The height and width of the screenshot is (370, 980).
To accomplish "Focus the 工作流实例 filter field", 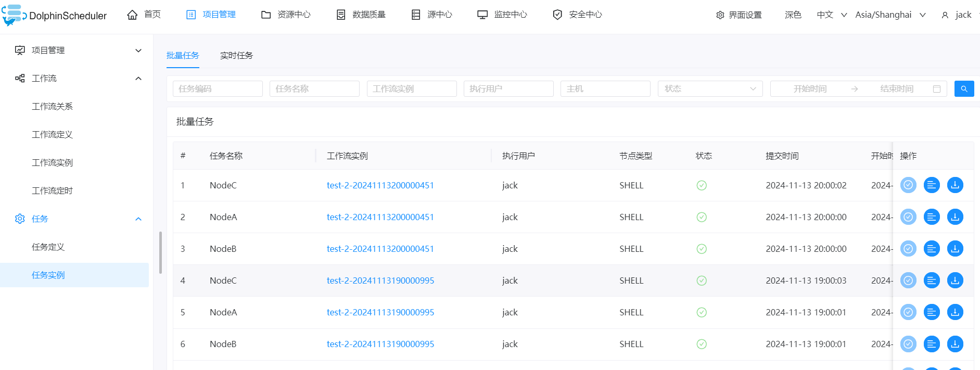I will coord(412,89).
